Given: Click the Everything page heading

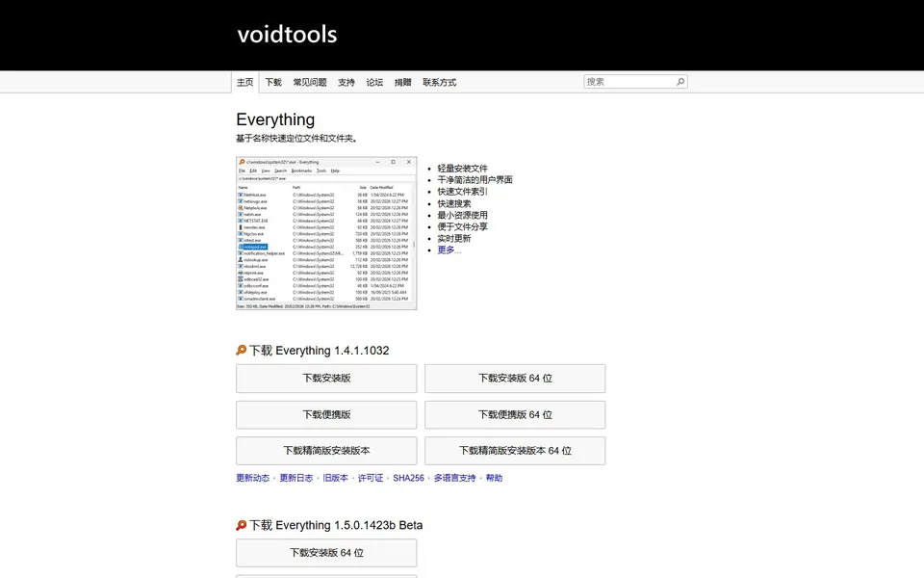Looking at the screenshot, I should (275, 119).
